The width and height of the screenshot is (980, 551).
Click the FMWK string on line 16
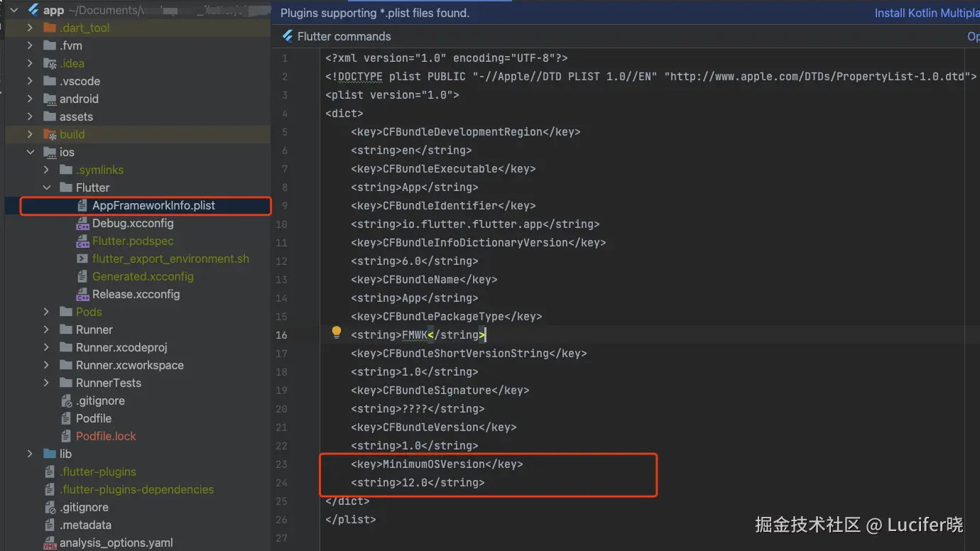coord(415,334)
